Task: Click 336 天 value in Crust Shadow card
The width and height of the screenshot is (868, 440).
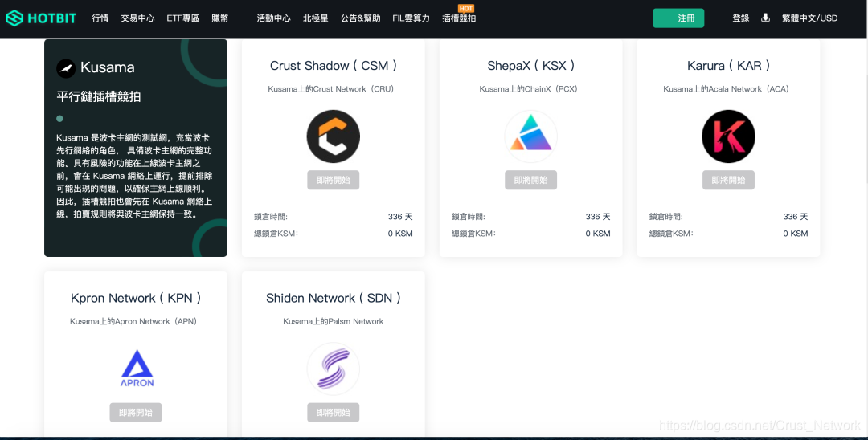Action: point(400,217)
